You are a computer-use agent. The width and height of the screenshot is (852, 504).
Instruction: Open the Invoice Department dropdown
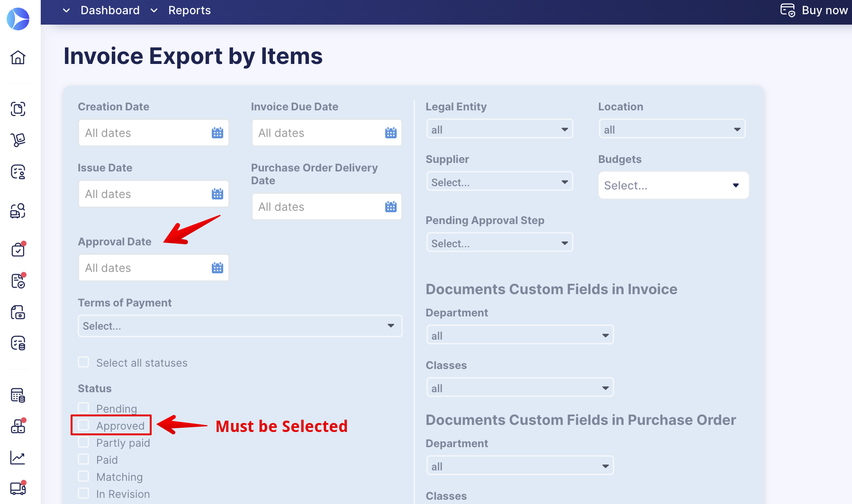520,335
